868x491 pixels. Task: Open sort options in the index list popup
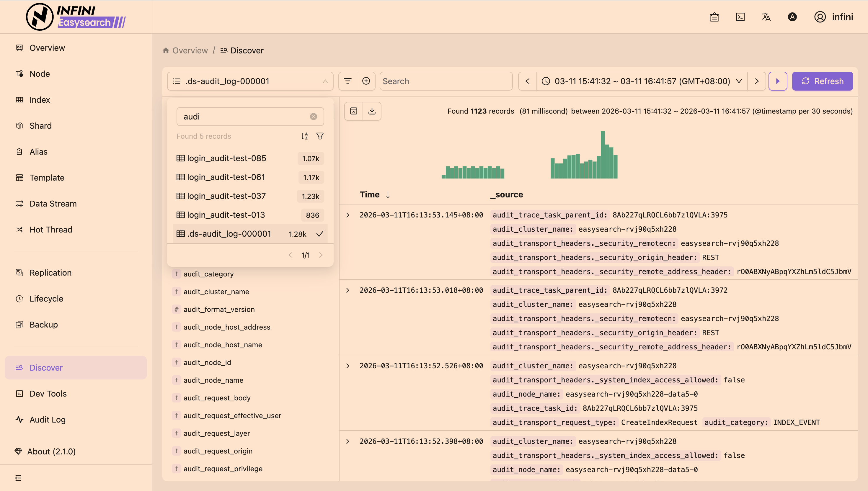pos(304,136)
